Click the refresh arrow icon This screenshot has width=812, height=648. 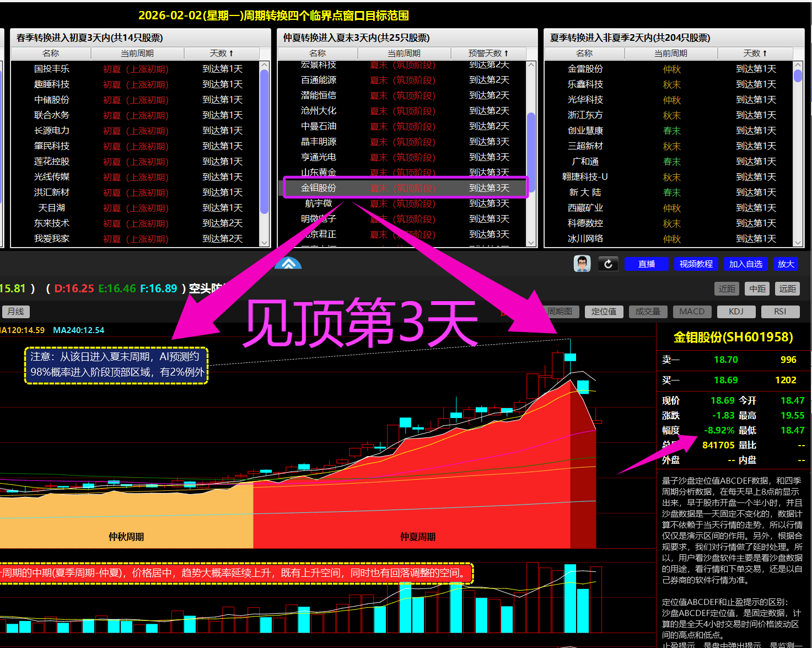pyautogui.click(x=608, y=264)
